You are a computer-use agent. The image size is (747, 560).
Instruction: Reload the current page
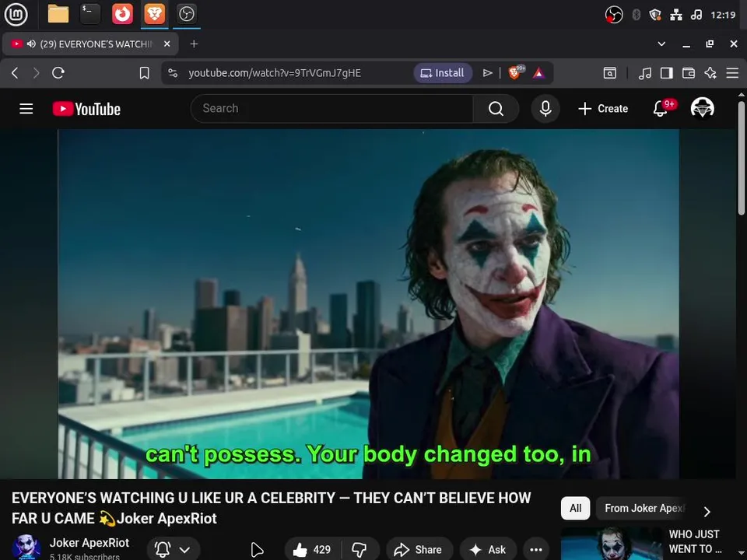58,73
